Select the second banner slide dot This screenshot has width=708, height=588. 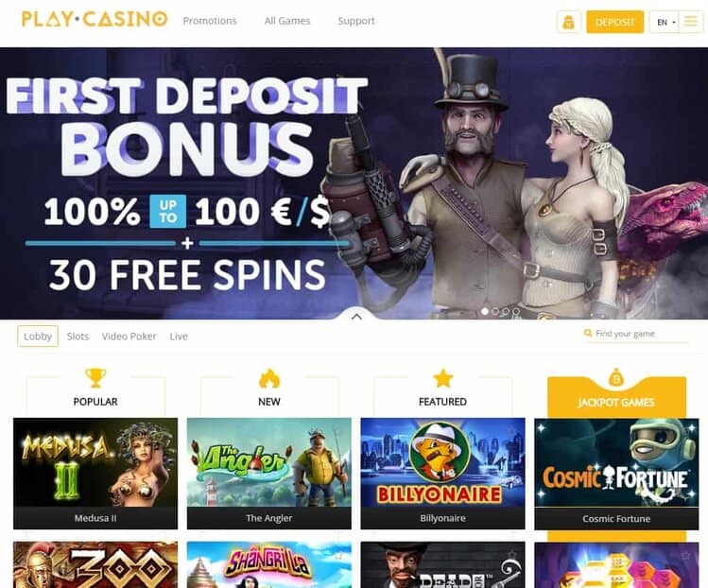pyautogui.click(x=495, y=311)
